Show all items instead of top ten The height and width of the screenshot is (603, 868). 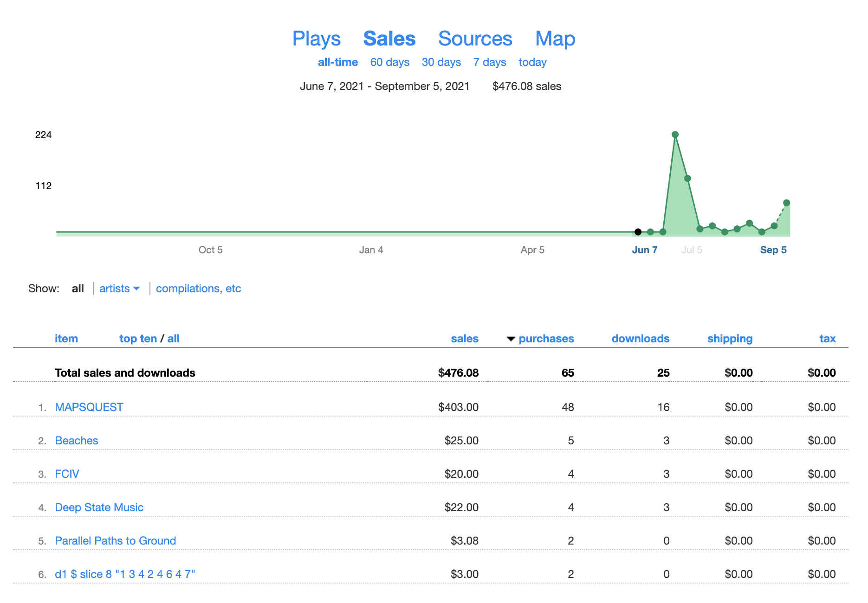pos(173,339)
